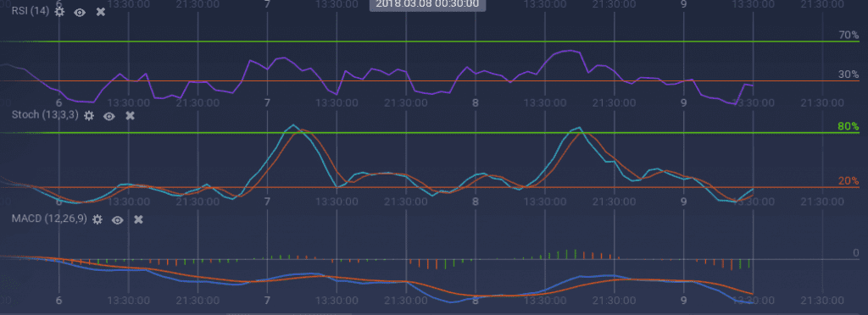Click the 2018.03.08 00:30:00 date tooltip
Screen dimensions: 868x315
pos(428,4)
